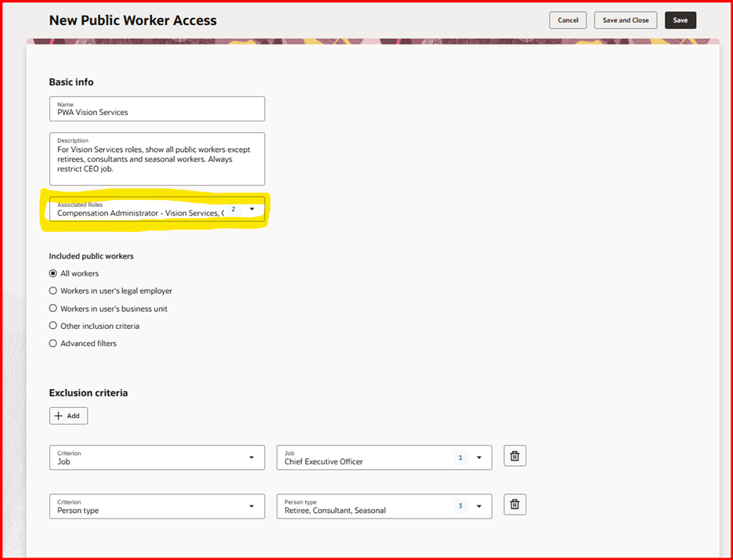Screen dimensions: 733x560
Task: Open the Person type Criterion dropdown
Action: 251,506
